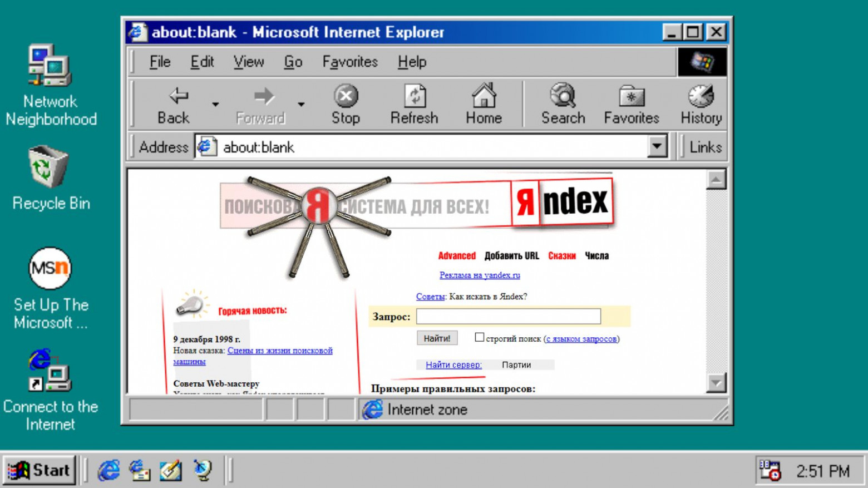Viewport: 868px width, 488px height.
Task: Click the Партии text next to Найти сервер
Action: [x=516, y=365]
